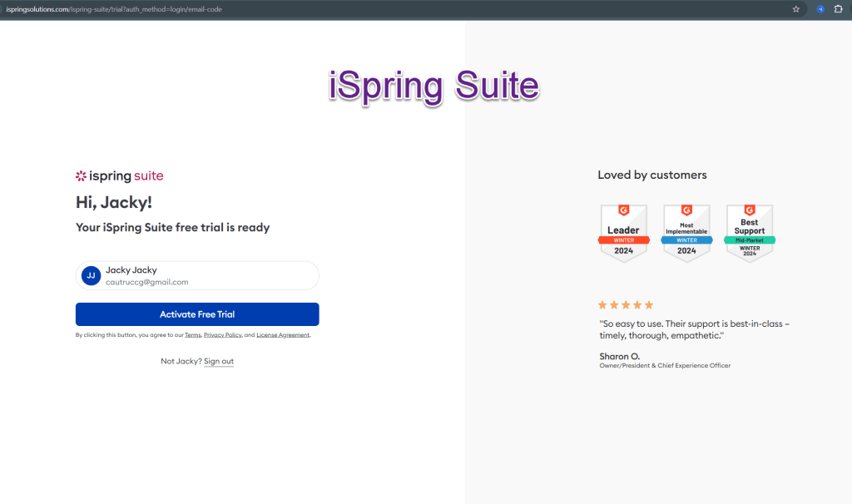Open the License Agreement link
This screenshot has height=504, width=852.
283,335
